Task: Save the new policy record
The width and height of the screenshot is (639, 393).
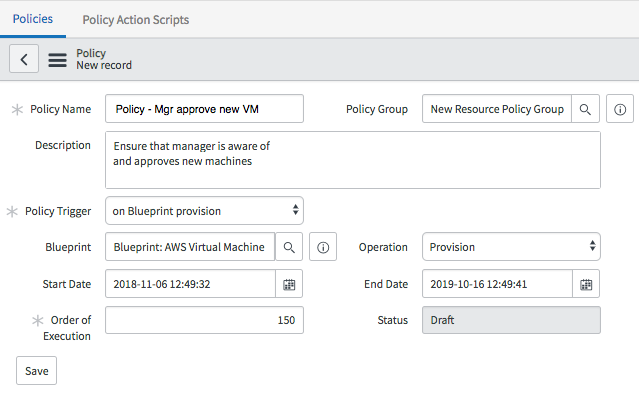Action: (36, 371)
